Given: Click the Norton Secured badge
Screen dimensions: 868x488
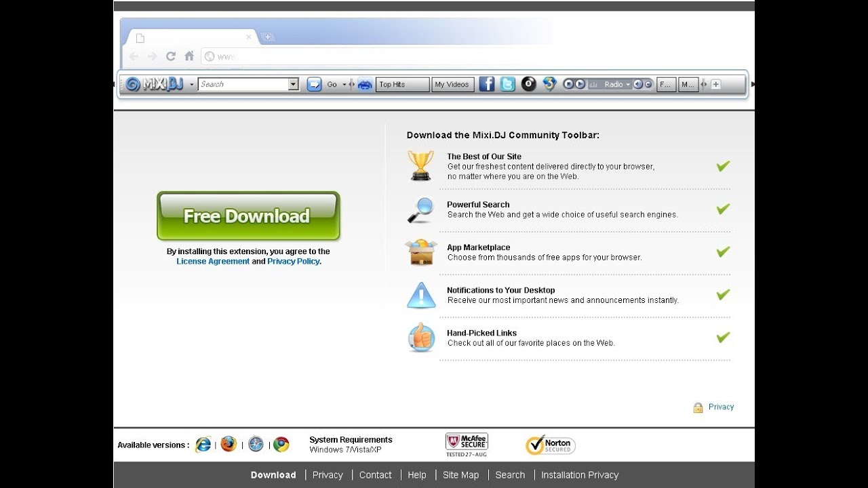Looking at the screenshot, I should (x=550, y=445).
